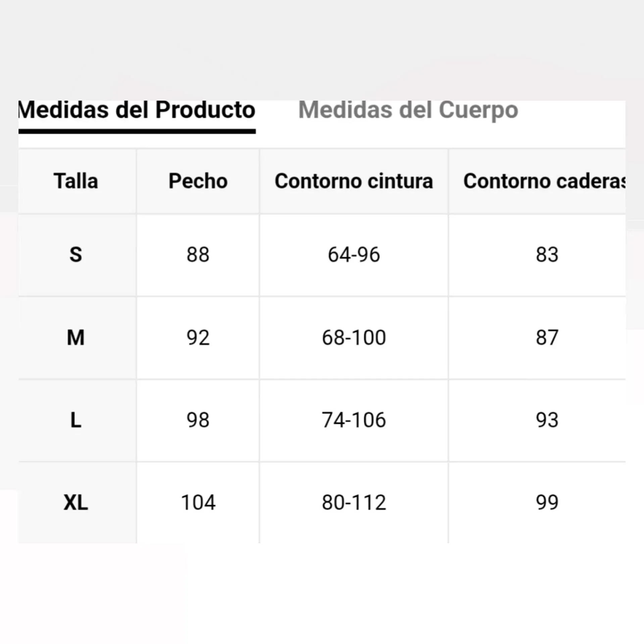Click the Contorno caderas column header

544,181
